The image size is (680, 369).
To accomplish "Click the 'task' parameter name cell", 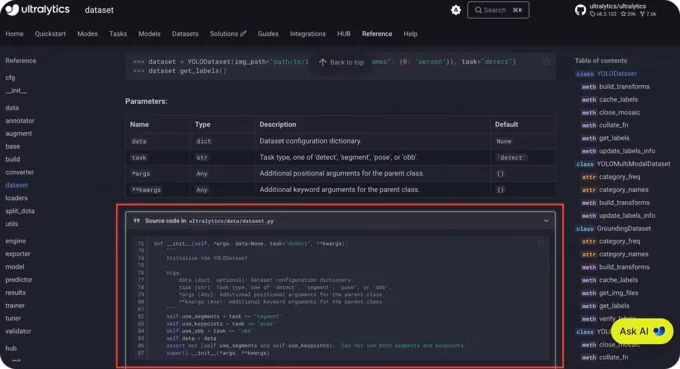I will pyautogui.click(x=139, y=157).
